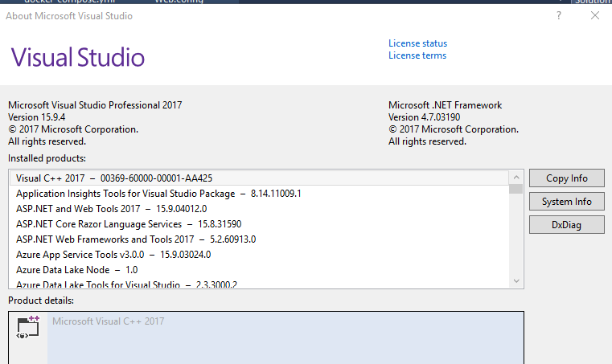Click Microsoft Visual Studio Professional 2017 text
Screen dimensions: 612x364
coord(95,105)
